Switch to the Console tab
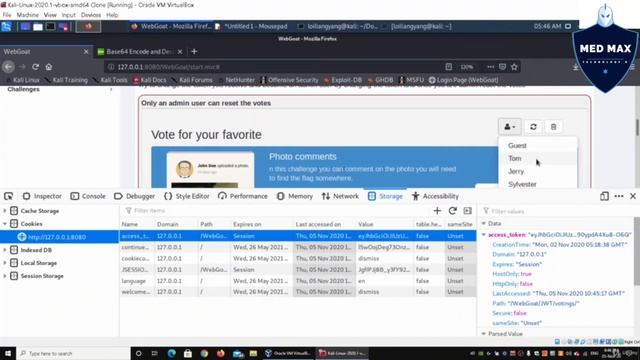This screenshot has height=360, width=640. pyautogui.click(x=88, y=196)
